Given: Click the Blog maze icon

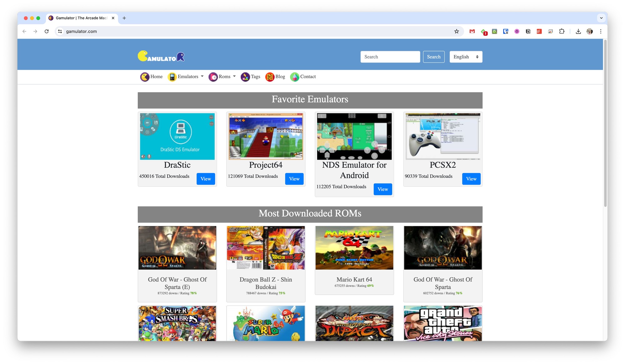Looking at the screenshot, I should (270, 77).
